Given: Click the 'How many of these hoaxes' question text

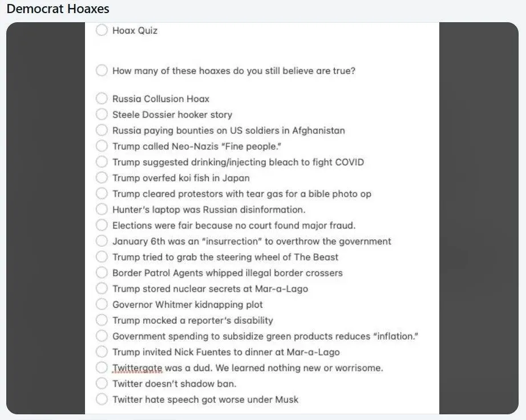Looking at the screenshot, I should point(234,71).
